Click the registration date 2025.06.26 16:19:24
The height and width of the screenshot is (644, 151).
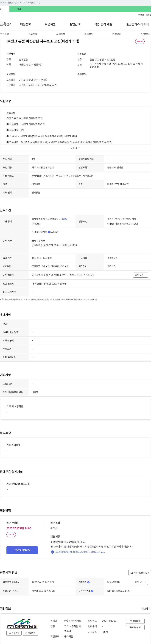pyautogui.click(x=43, y=582)
